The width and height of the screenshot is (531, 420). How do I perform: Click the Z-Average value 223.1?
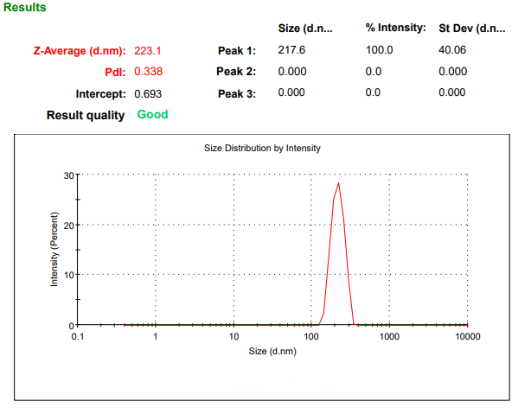click(148, 50)
